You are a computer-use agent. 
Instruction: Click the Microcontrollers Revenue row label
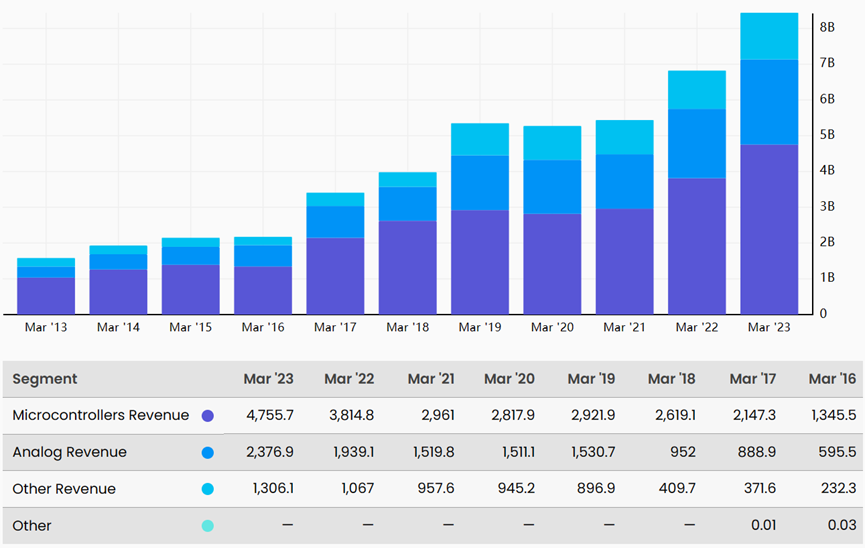[100, 415]
